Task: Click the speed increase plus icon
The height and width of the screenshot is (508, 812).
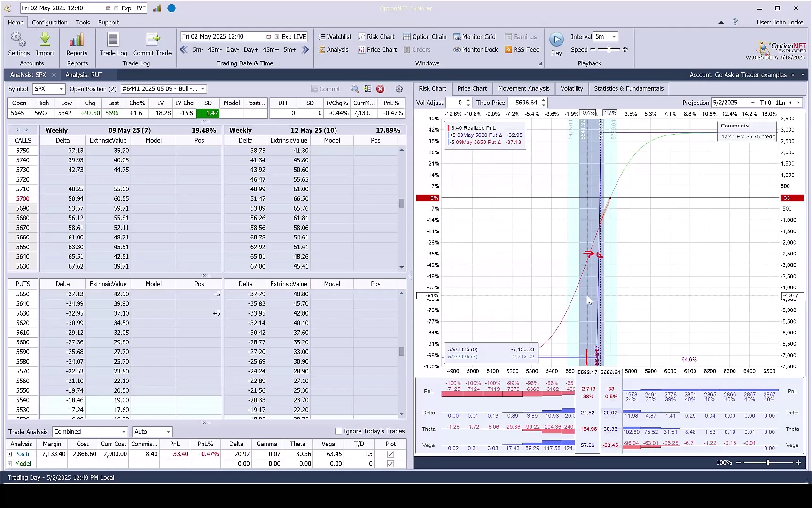Action: (625, 49)
